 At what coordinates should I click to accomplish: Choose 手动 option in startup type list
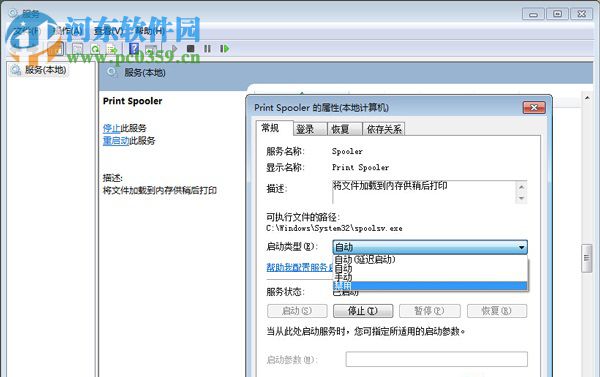pyautogui.click(x=430, y=277)
